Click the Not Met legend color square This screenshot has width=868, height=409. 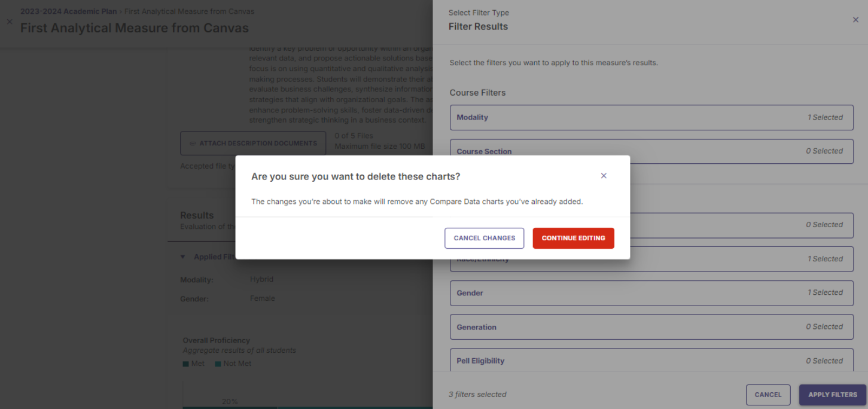click(218, 364)
